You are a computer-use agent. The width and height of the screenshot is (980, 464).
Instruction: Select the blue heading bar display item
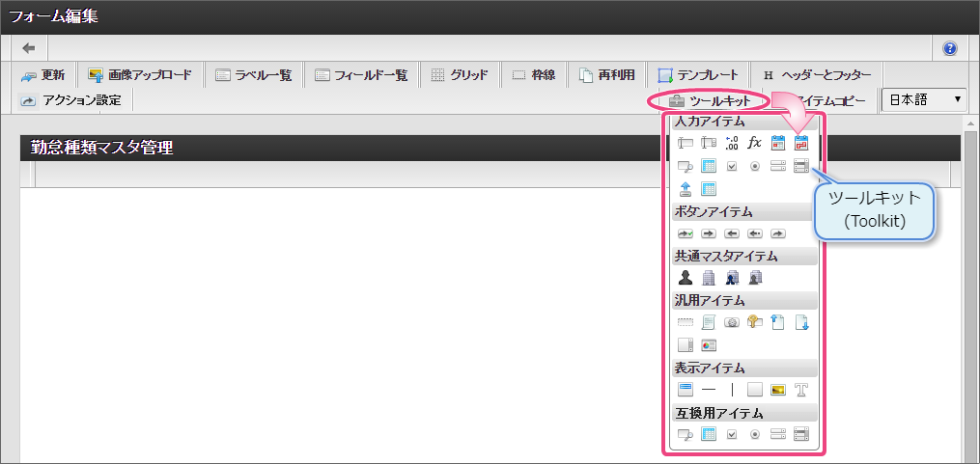(686, 391)
